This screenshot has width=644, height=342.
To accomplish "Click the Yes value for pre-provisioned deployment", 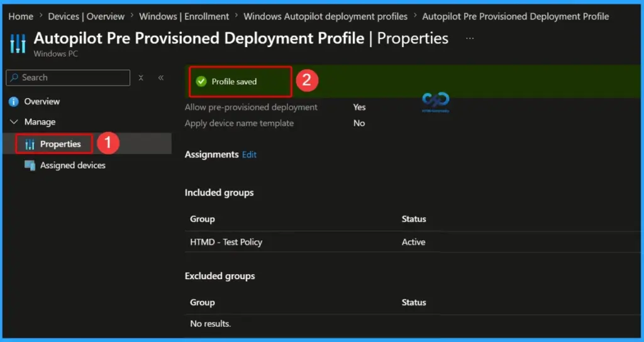I will click(359, 107).
